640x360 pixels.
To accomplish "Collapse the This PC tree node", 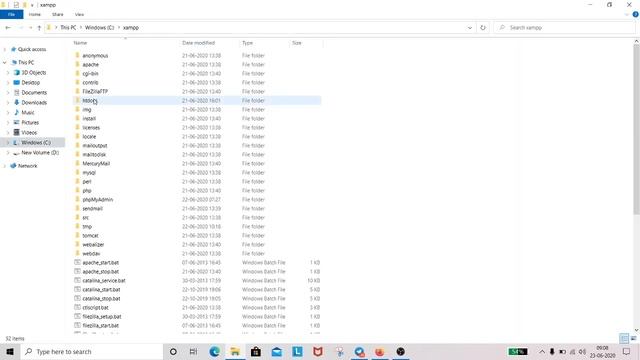I will point(4,62).
